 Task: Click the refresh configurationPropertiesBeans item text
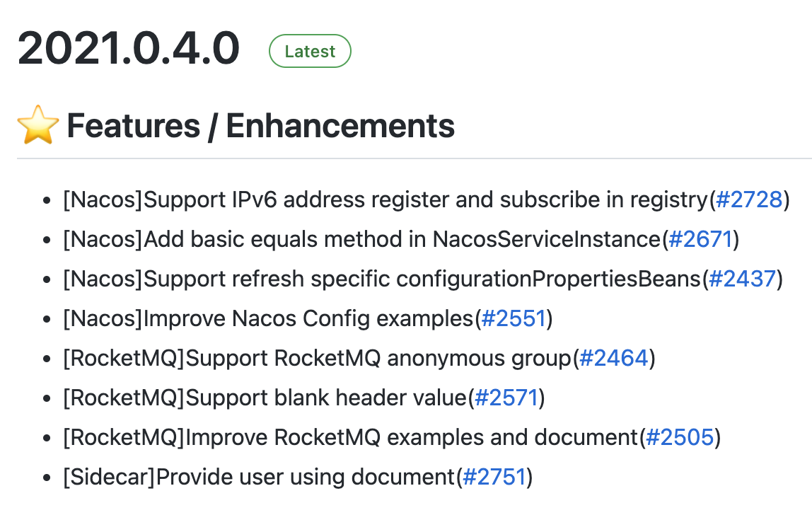[x=382, y=279]
